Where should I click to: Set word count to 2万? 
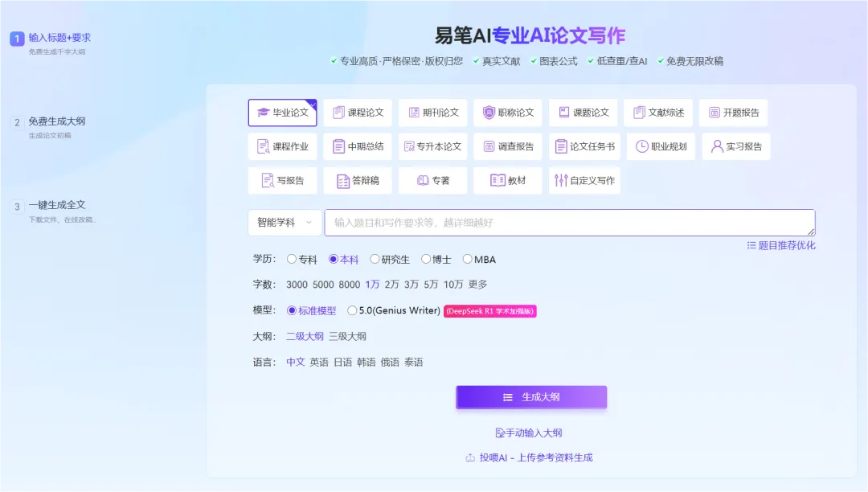(x=392, y=285)
